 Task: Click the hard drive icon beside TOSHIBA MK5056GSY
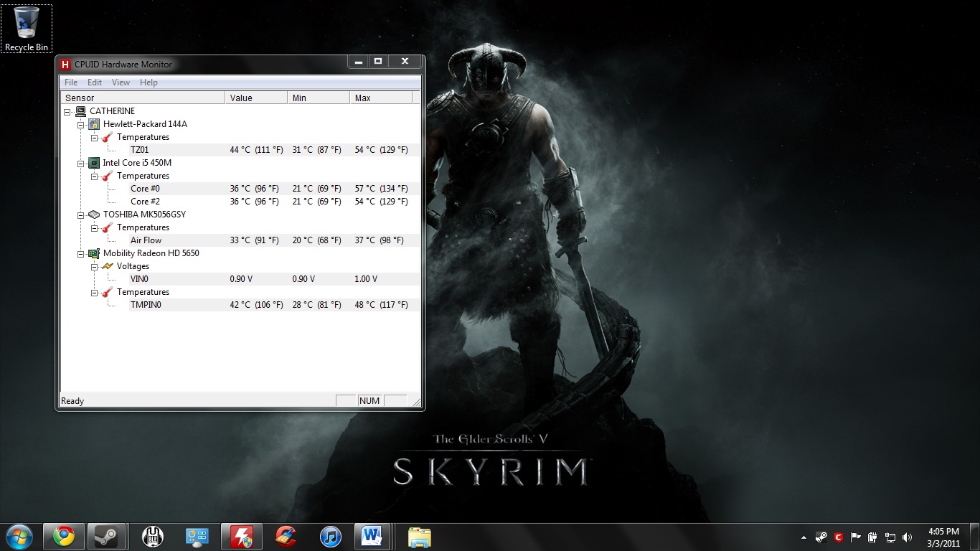coord(94,215)
